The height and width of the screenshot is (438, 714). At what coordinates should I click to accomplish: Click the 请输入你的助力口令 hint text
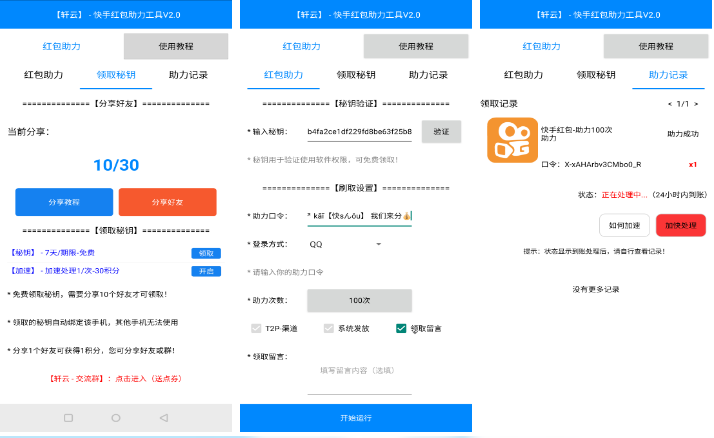point(288,272)
